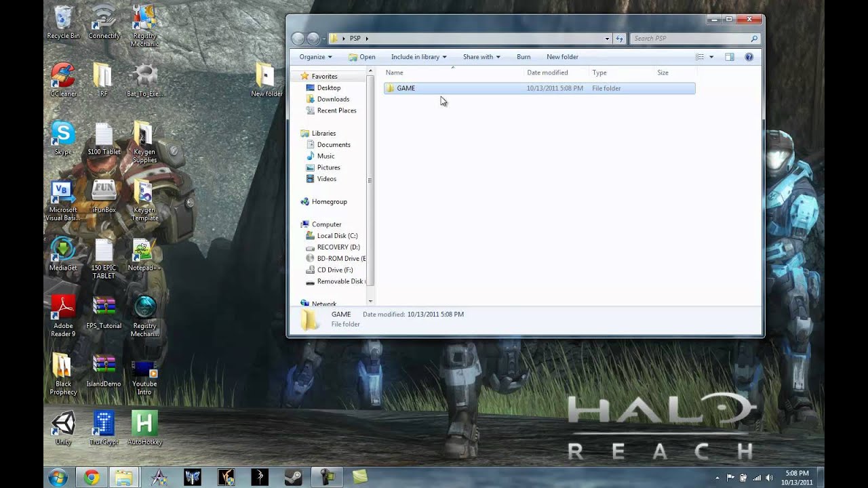This screenshot has height=488, width=868.
Task: Open the Include in library dropdown
Action: coord(419,57)
